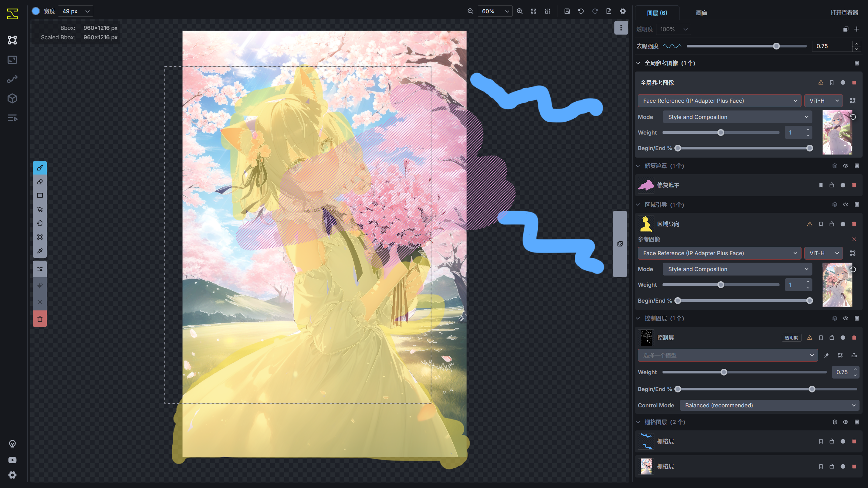Click the add layer plus icon
The image size is (868, 488).
(857, 29)
